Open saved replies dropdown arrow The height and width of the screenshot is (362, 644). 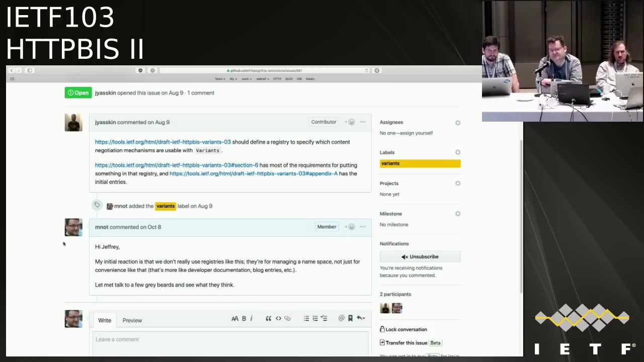[x=360, y=318]
